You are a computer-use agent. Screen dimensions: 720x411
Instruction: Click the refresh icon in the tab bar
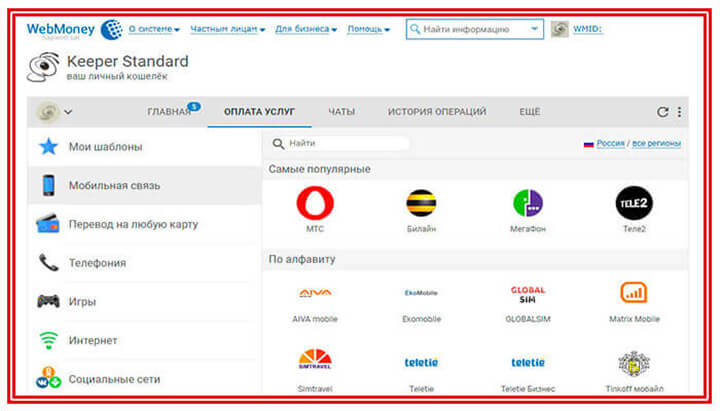click(662, 112)
